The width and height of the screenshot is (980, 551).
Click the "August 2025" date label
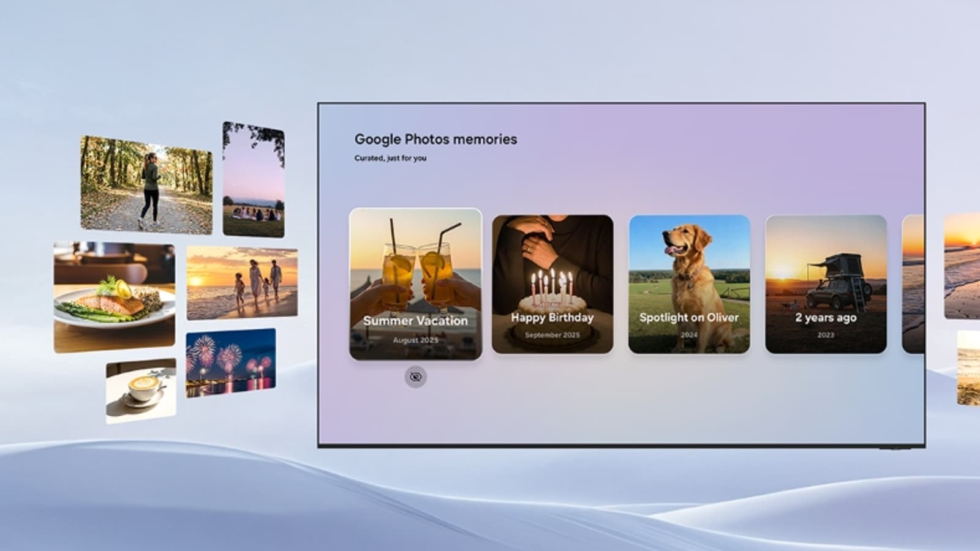(x=416, y=340)
